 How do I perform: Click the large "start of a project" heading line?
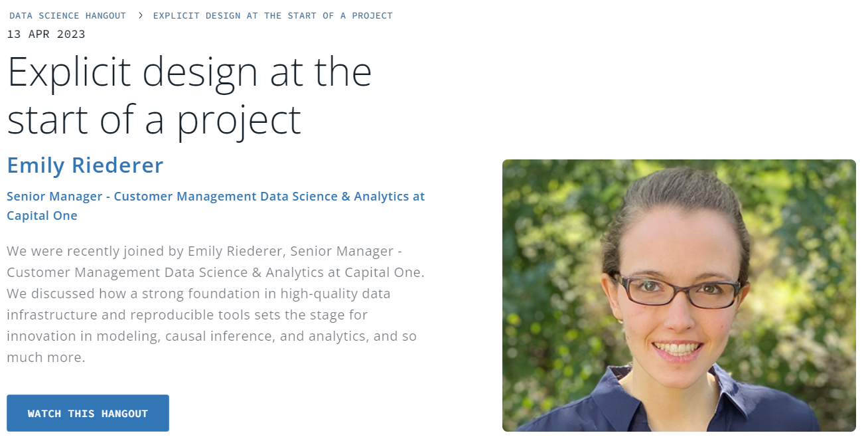(x=154, y=120)
